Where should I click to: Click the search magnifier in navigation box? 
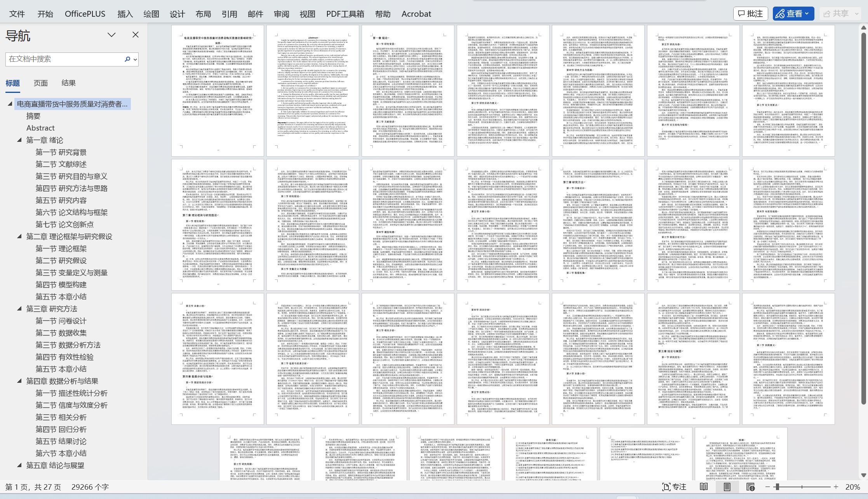(127, 59)
